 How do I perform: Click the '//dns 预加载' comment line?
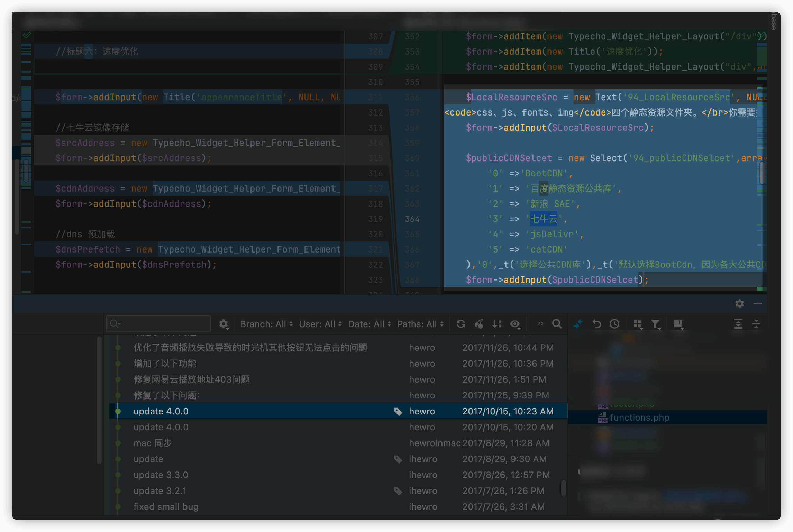coord(85,234)
